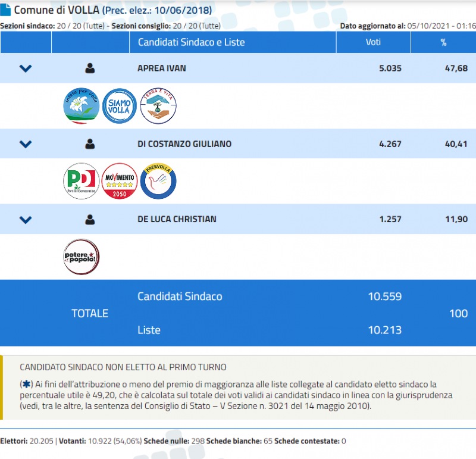Click the Voti column header
The height and width of the screenshot is (459, 476).
coord(373,42)
